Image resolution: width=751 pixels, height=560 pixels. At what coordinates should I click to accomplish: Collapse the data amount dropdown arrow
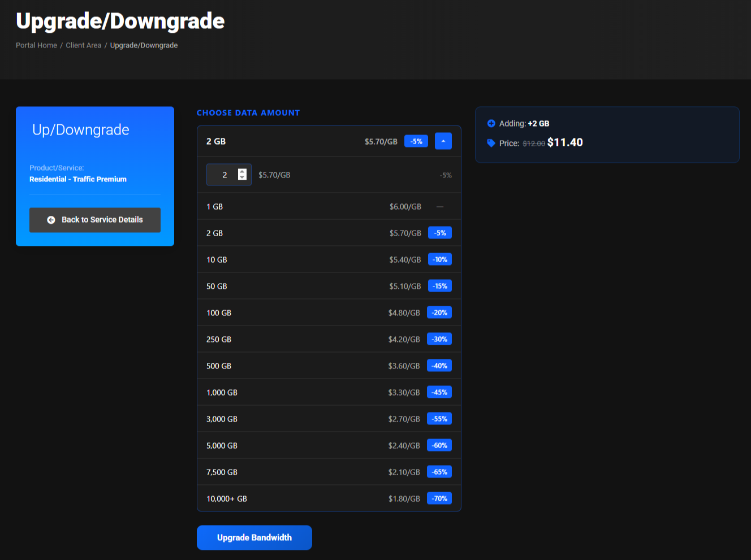click(x=443, y=141)
